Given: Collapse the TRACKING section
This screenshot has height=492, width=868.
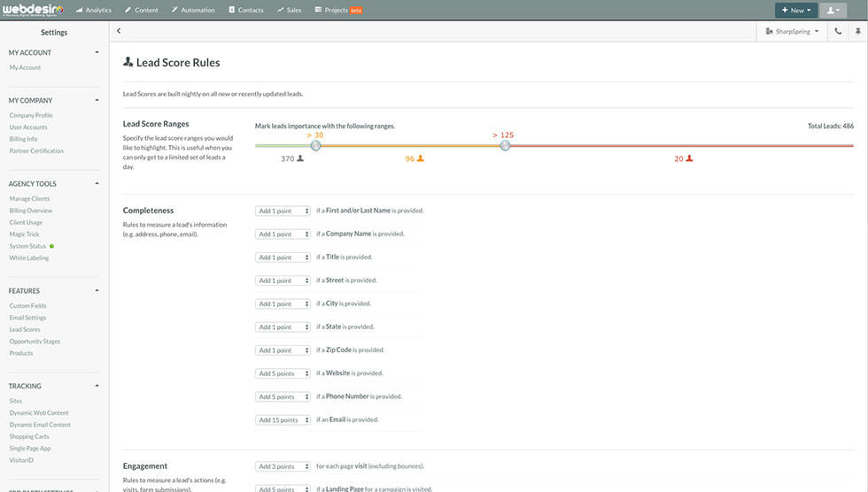Looking at the screenshot, I should pyautogui.click(x=97, y=386).
